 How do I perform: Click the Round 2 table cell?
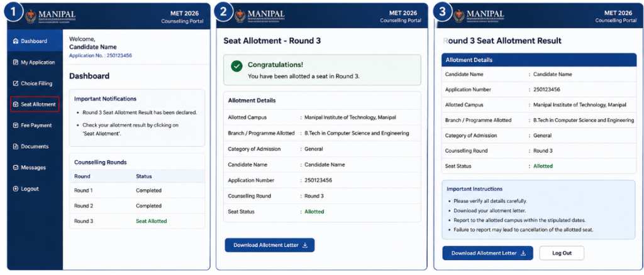(84, 206)
